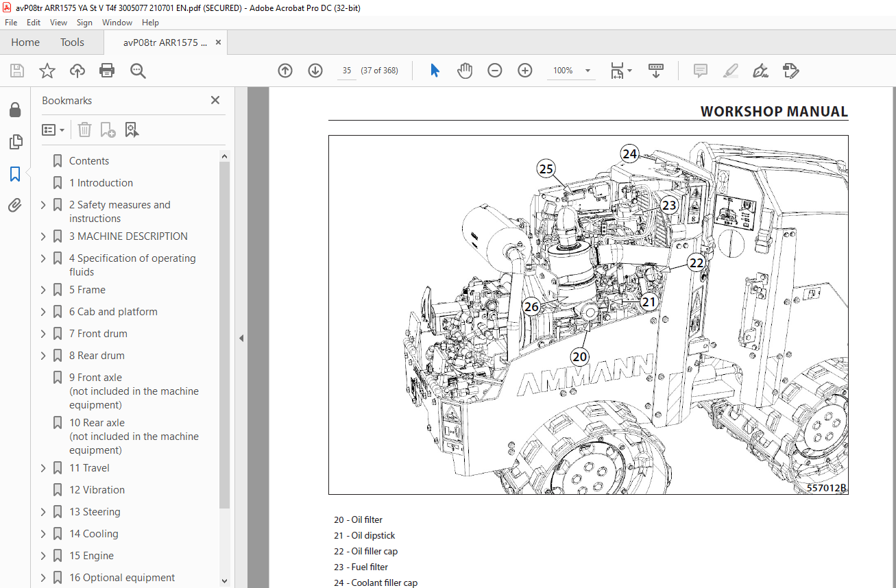Print the document
Screen dimensions: 896x588
pos(107,71)
